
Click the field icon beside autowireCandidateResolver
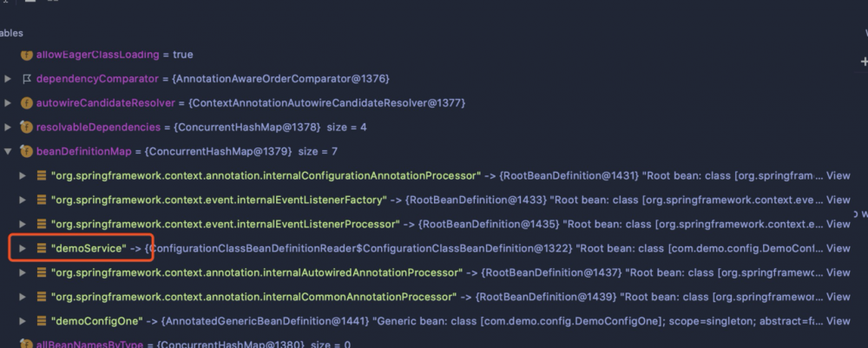(x=26, y=103)
